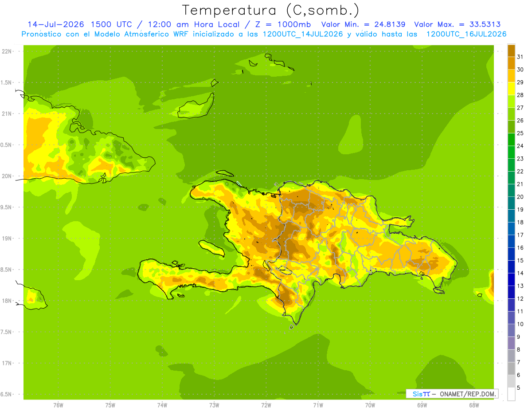Pick the legend color between 26 and 27
This screenshot has width=532, height=411.
tap(511, 114)
